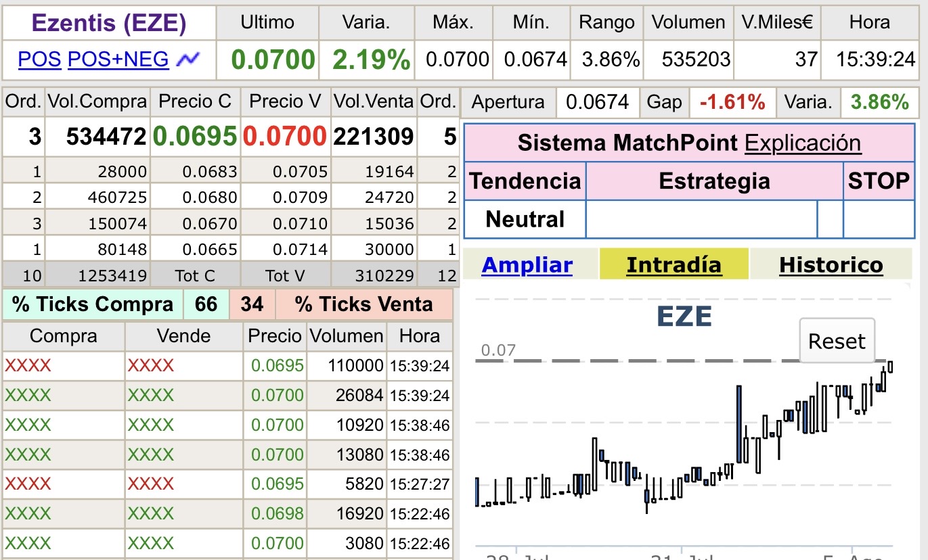Click the trade volume 5820
Viewport: 928px width, 560px height.
pyautogui.click(x=364, y=484)
